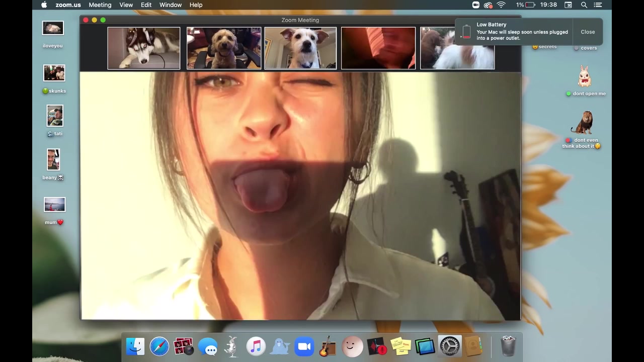The width and height of the screenshot is (644, 362).
Task: Open the Edit menu
Action: coord(146,5)
